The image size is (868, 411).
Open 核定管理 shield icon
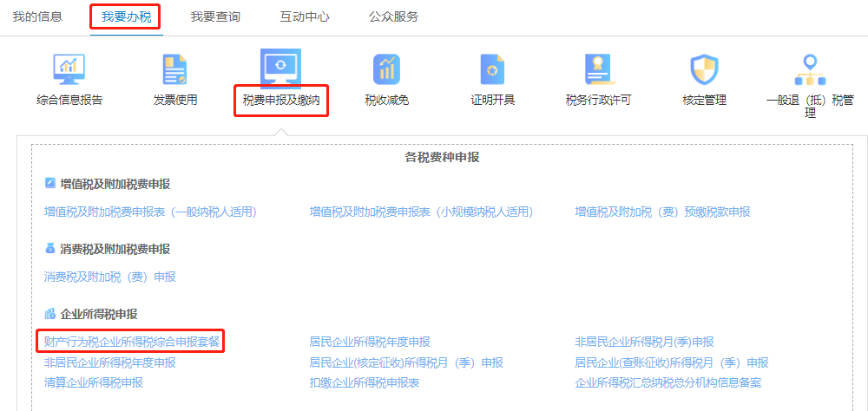click(704, 69)
